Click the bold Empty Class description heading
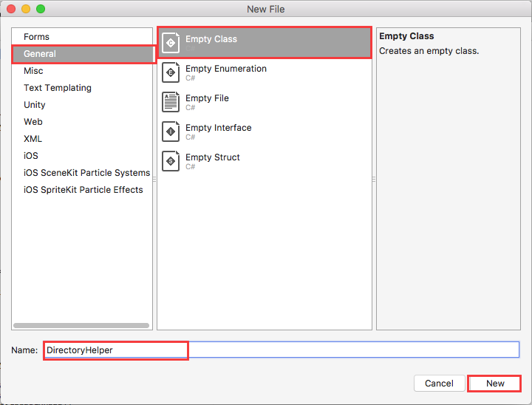Viewport: 532px width, 405px height. (x=406, y=36)
